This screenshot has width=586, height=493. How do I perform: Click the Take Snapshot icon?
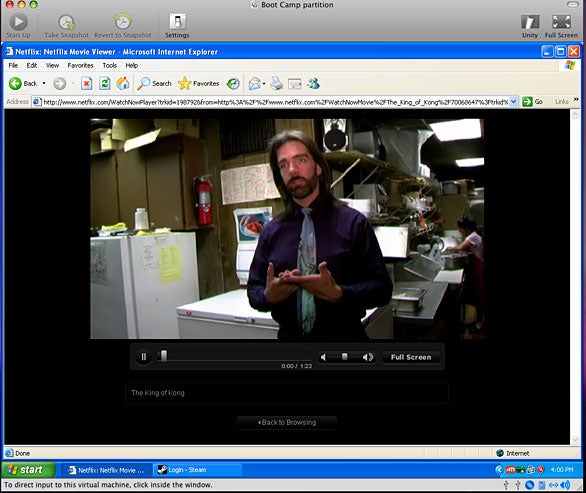(x=67, y=22)
